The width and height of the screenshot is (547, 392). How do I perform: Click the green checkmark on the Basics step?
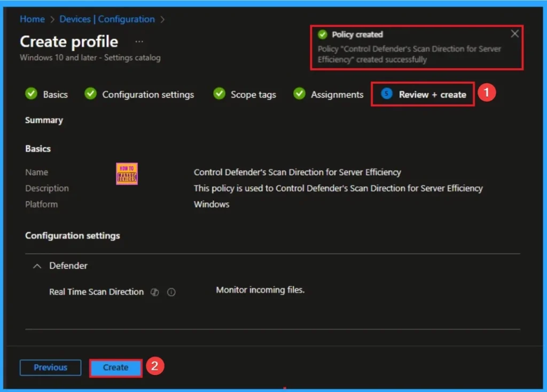(31, 93)
